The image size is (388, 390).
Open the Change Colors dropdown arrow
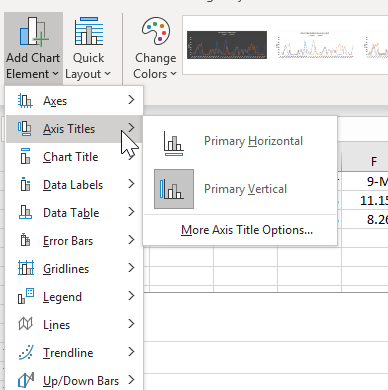click(173, 74)
